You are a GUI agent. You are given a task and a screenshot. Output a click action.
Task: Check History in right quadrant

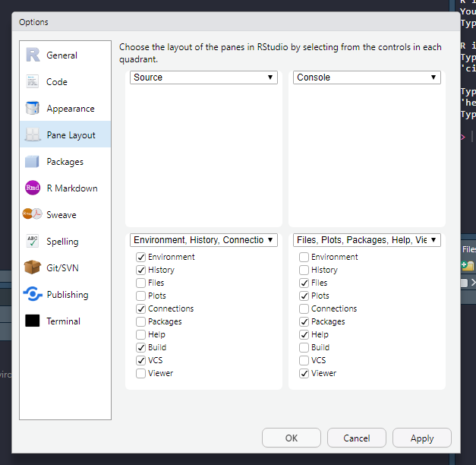click(x=304, y=270)
